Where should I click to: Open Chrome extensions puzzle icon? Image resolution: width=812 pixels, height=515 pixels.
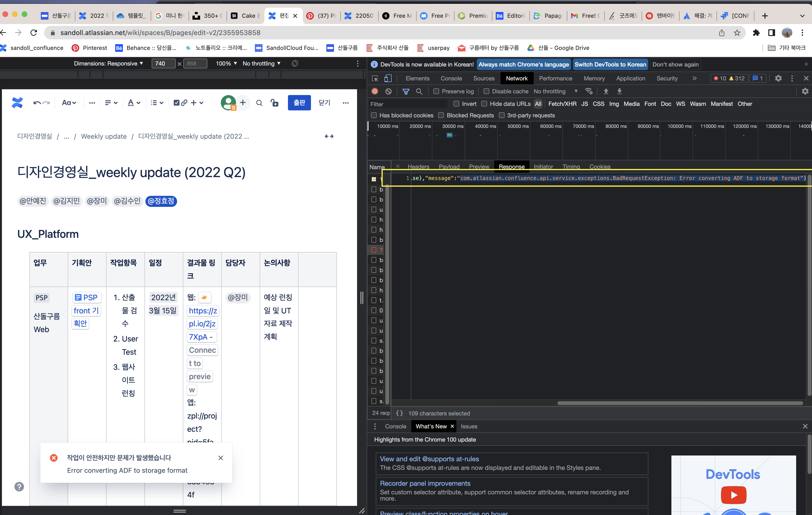coord(756,33)
